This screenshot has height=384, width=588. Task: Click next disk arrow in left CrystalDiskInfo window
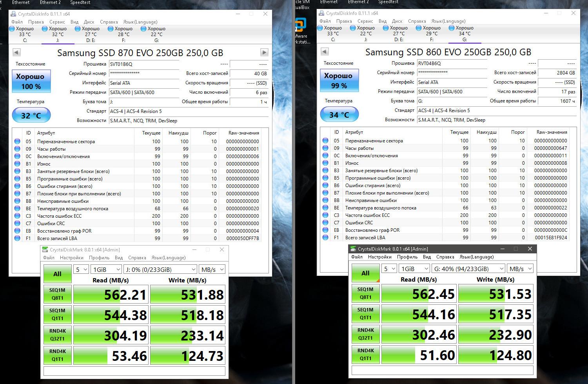pos(264,52)
